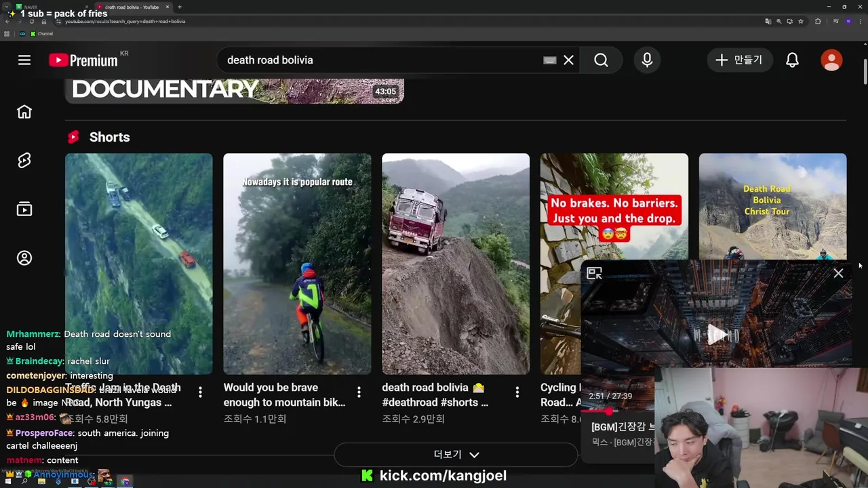Go to Home in the left sidebar

click(24, 112)
